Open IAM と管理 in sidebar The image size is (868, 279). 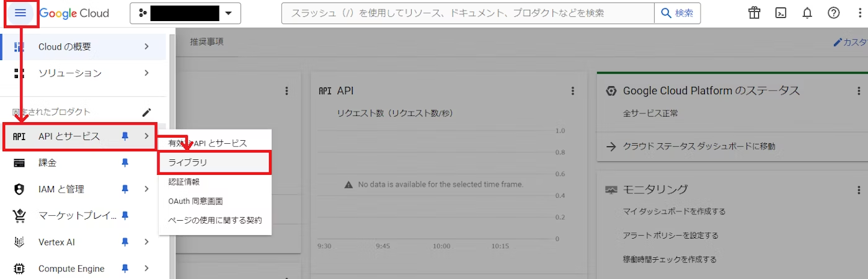[83, 189]
